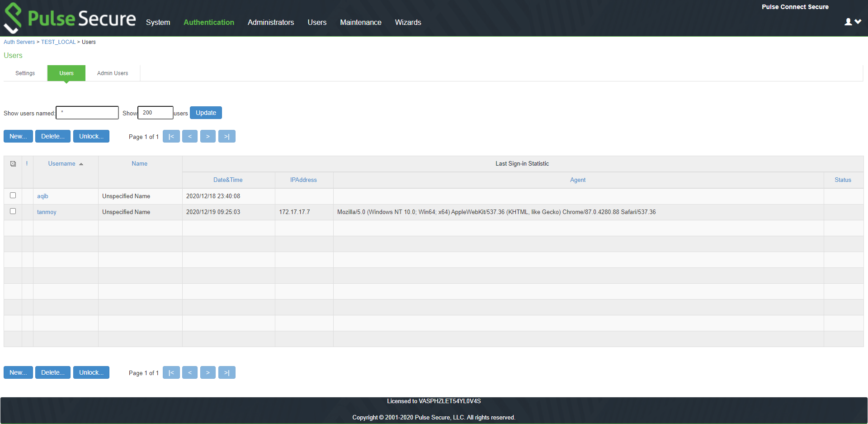Sort by Username ascending arrow
Screen dimensions: 868x424
[x=81, y=164]
